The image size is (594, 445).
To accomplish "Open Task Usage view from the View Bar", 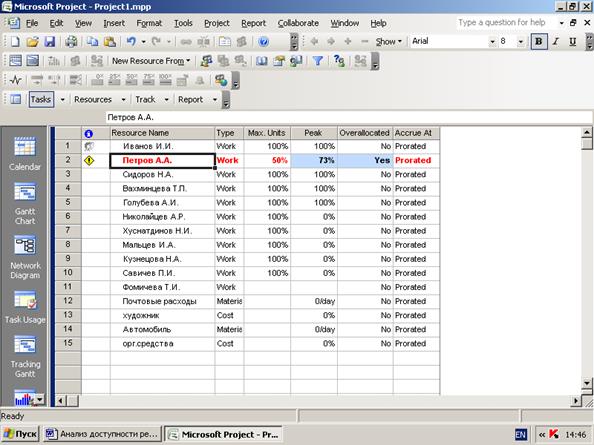I will 25,307.
